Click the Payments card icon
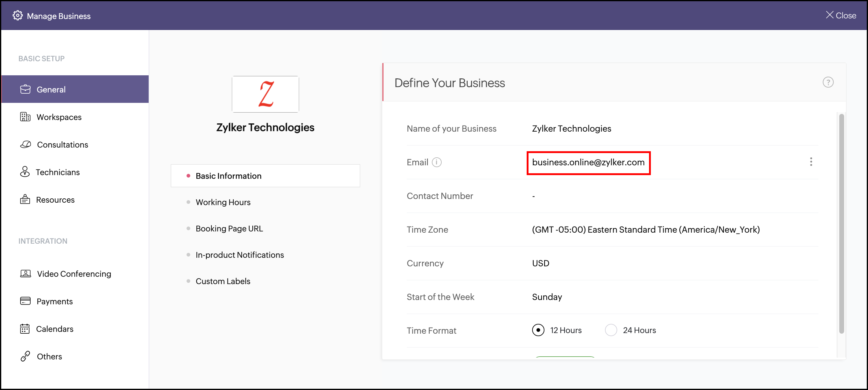 tap(25, 301)
